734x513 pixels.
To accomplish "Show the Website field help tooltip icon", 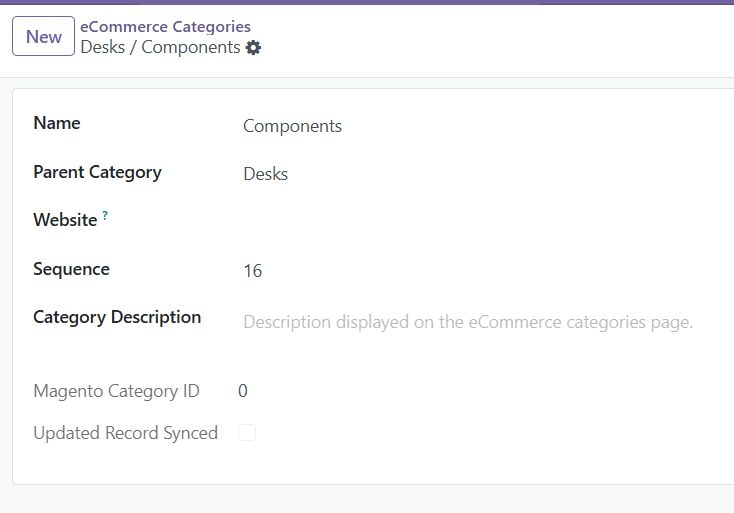I will coord(105,215).
